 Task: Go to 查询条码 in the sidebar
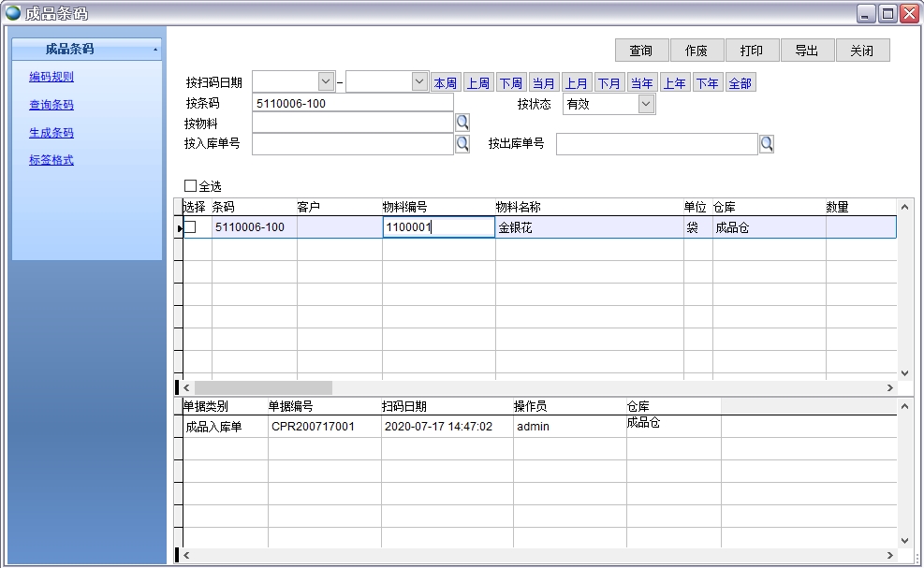[51, 105]
